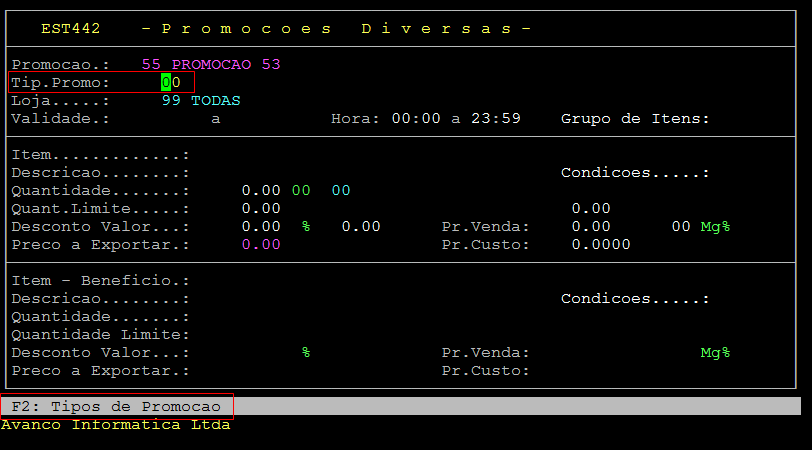Viewport: 812px width, 450px height.
Task: Click the Desconto Valor 0.00 amount
Action: 260,226
